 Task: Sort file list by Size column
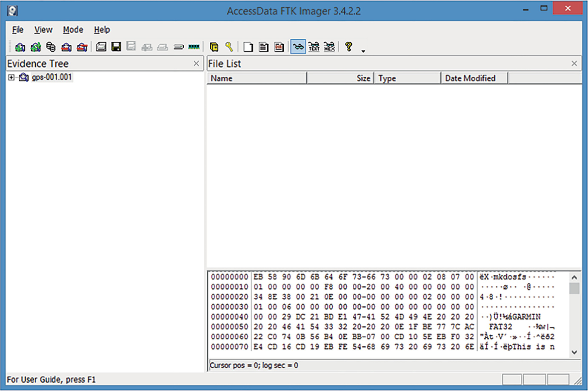[340, 78]
